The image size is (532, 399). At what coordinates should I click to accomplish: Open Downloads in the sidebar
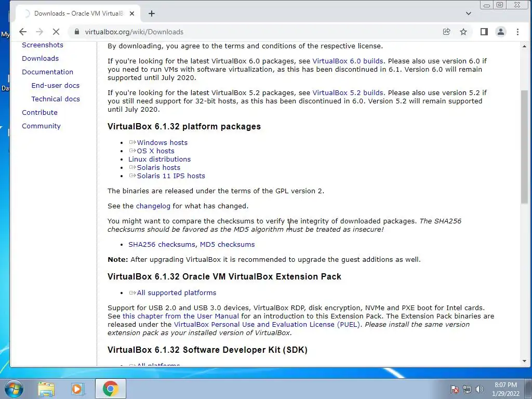(40, 58)
